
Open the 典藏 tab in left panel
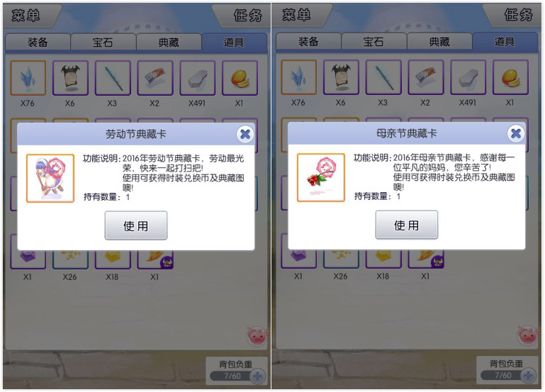(x=169, y=43)
